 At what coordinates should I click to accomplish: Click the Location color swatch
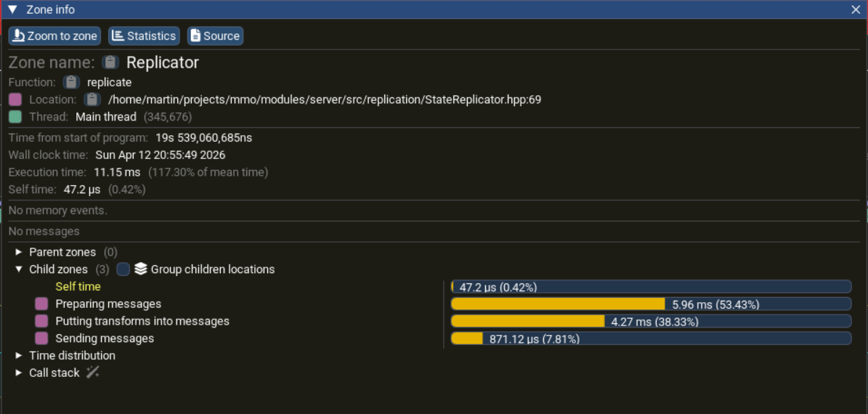pyautogui.click(x=15, y=100)
